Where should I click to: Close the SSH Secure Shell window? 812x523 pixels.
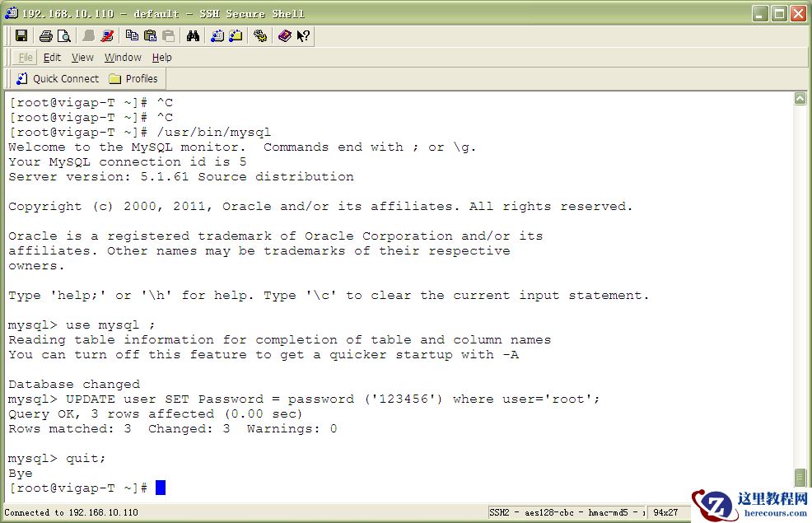click(x=798, y=13)
